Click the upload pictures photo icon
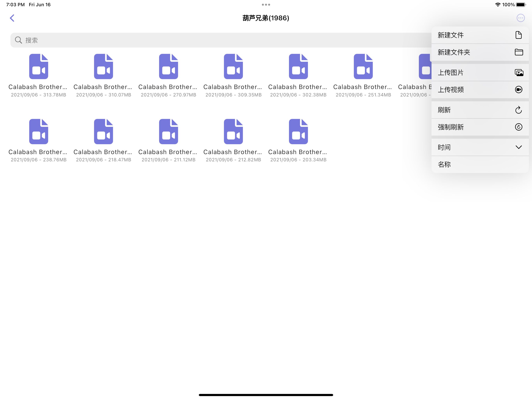The height and width of the screenshot is (399, 532). 519,72
